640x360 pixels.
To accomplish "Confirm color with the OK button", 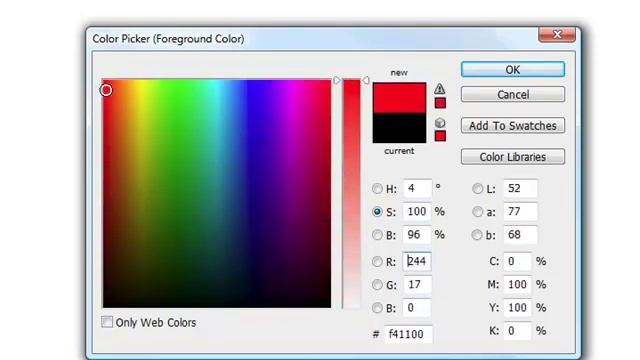I will click(x=513, y=70).
